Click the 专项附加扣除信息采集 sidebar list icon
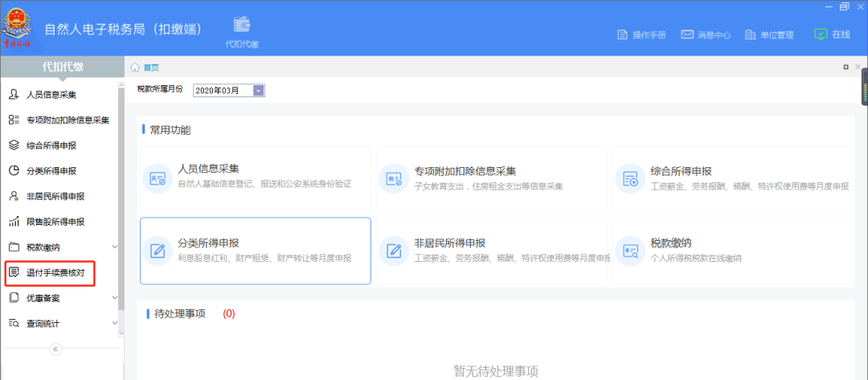Screen dimensions: 868x380 coord(14,120)
